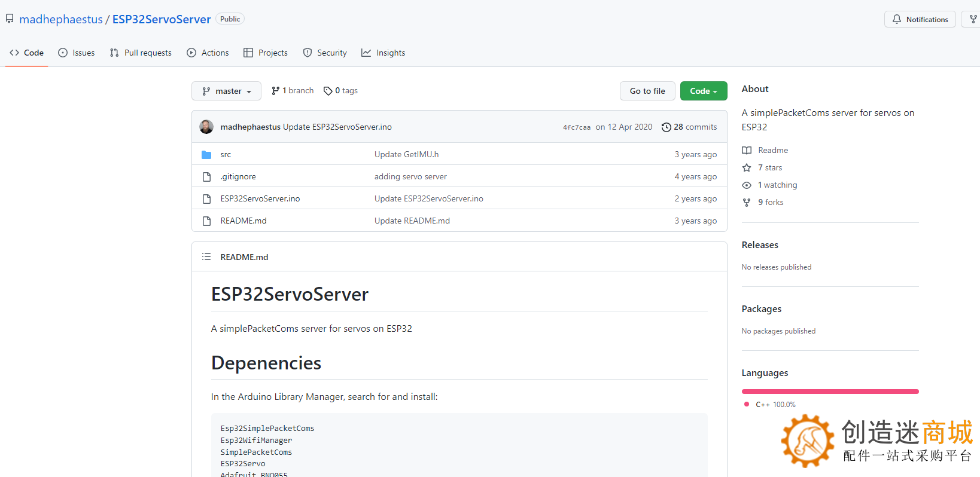Image resolution: width=980 pixels, height=477 pixels.
Task: Open the Projects tab
Action: pyautogui.click(x=266, y=53)
